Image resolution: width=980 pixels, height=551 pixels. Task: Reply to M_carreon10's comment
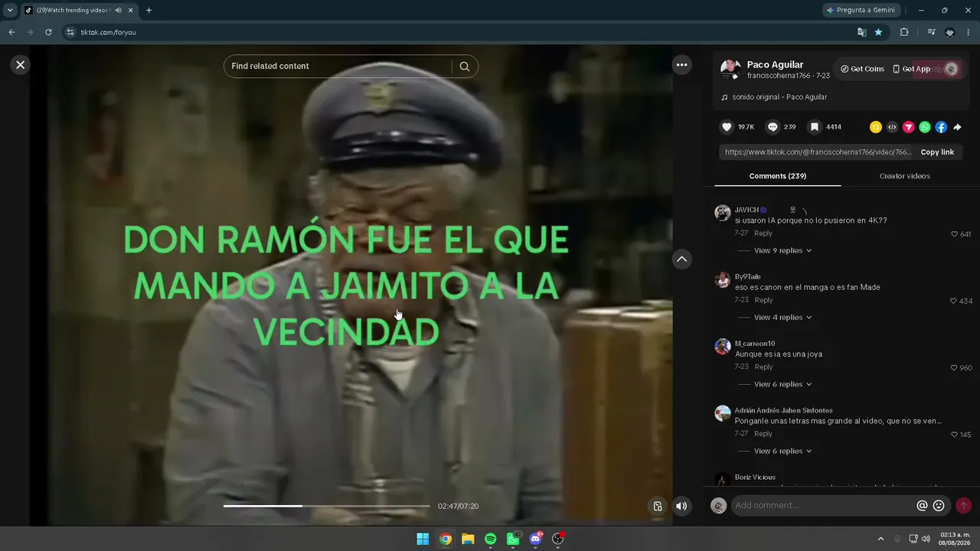pos(763,367)
